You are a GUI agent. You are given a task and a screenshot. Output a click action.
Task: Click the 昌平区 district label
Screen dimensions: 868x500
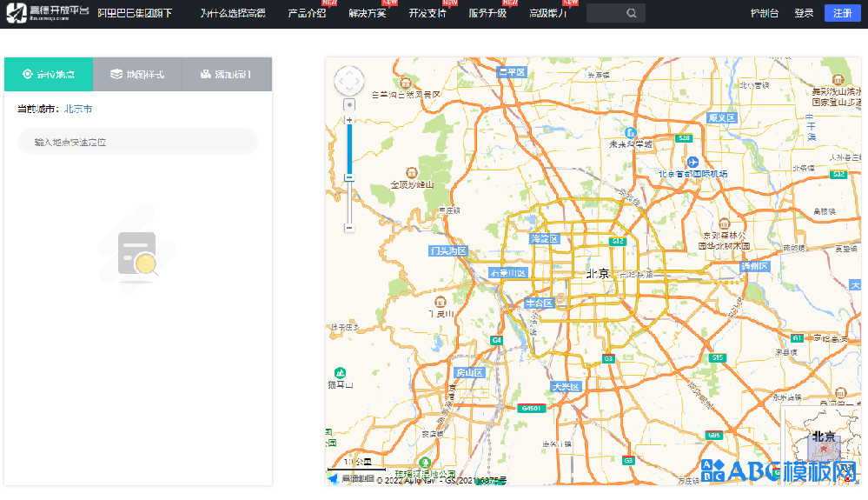coord(512,72)
